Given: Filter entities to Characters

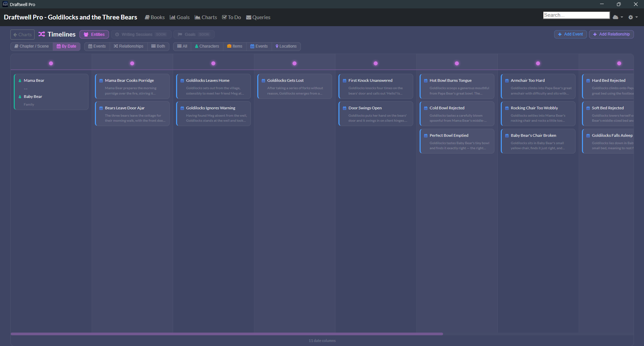Looking at the screenshot, I should (207, 46).
